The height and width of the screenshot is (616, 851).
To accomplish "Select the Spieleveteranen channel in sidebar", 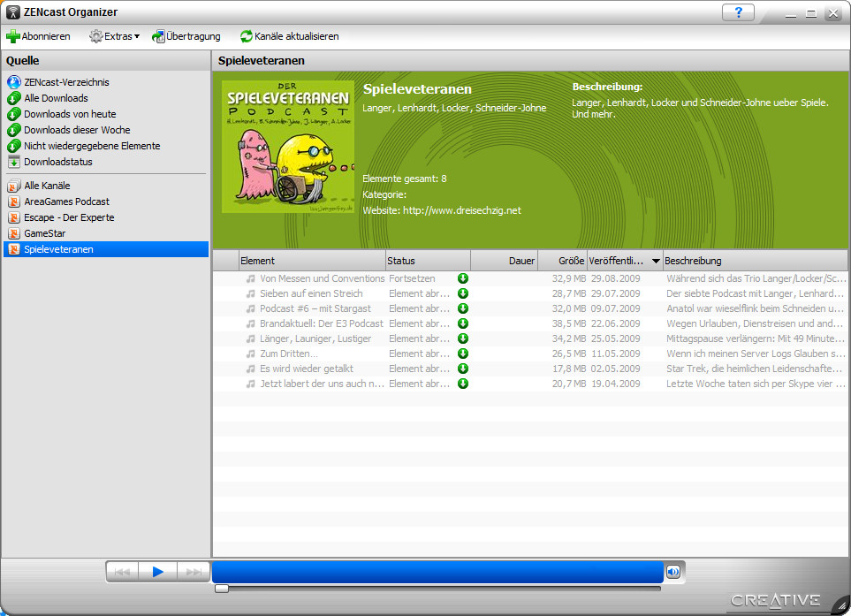I will (x=106, y=249).
